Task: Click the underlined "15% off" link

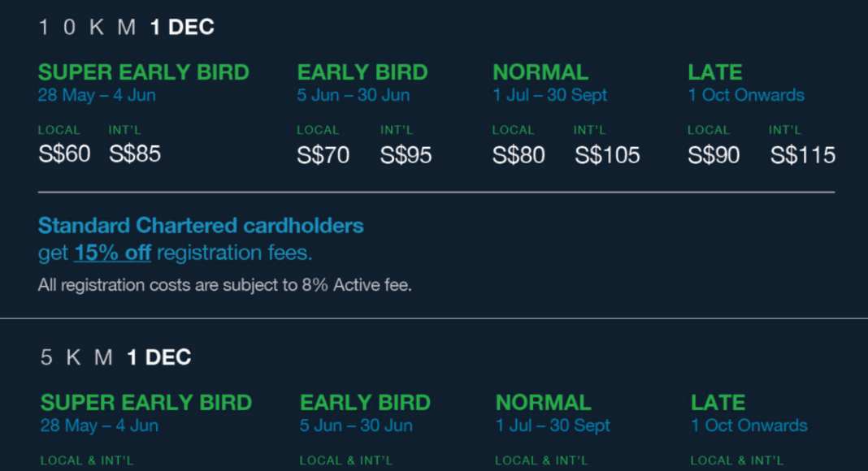Action: pyautogui.click(x=112, y=253)
